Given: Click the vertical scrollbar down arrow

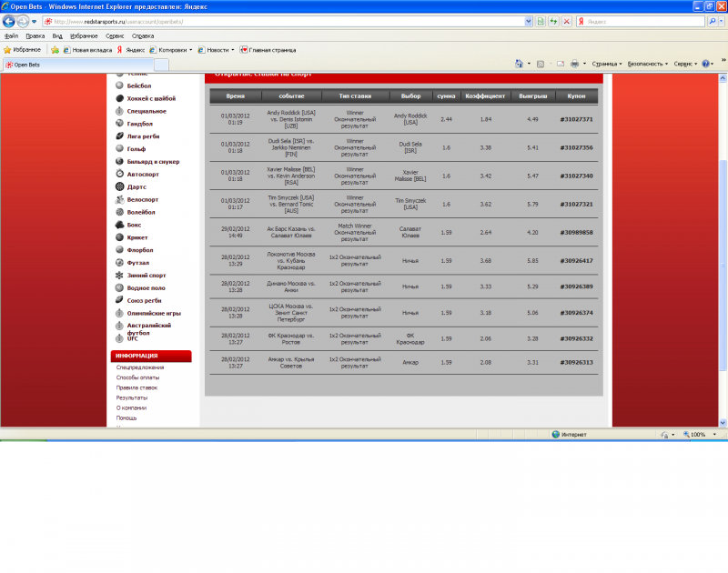Looking at the screenshot, I should [x=723, y=423].
